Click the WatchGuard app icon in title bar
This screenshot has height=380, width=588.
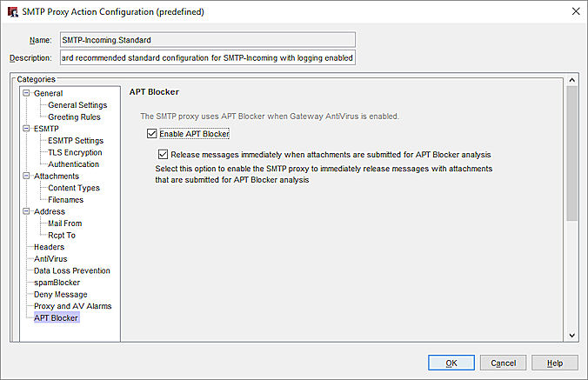13,11
